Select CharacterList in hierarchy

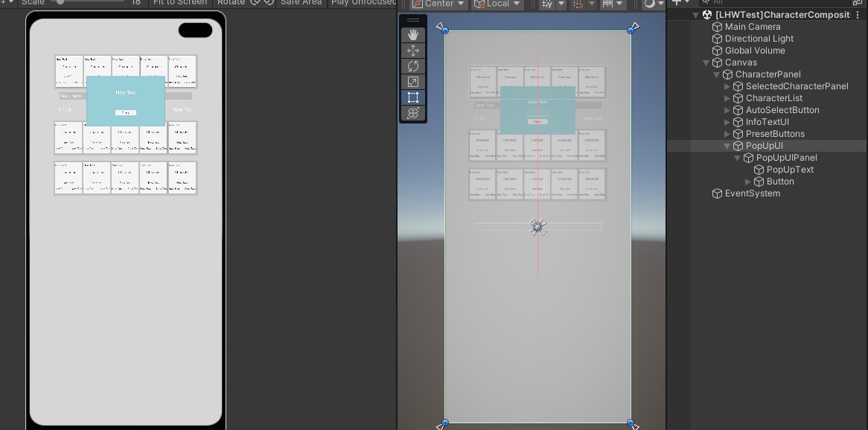(774, 98)
